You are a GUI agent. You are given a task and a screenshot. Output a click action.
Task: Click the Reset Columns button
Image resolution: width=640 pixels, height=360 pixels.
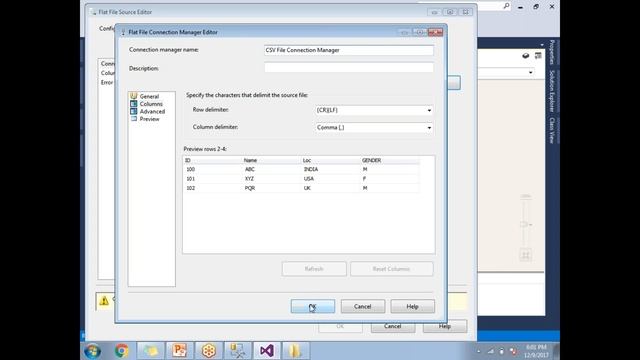391,269
